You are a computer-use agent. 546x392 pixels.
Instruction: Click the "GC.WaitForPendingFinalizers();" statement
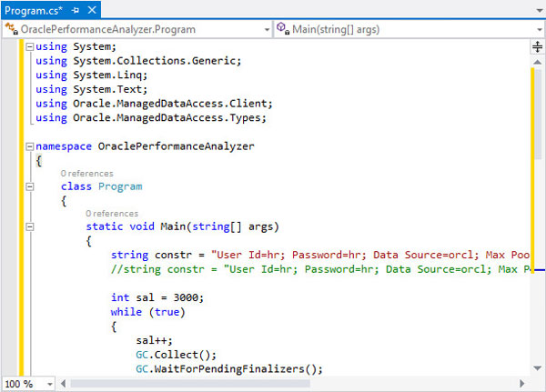(x=229, y=369)
